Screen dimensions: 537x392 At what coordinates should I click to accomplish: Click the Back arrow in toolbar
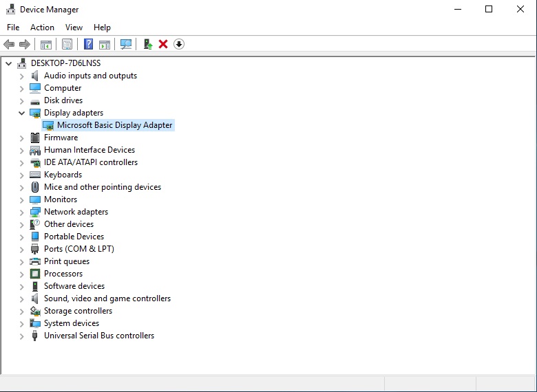click(9, 44)
